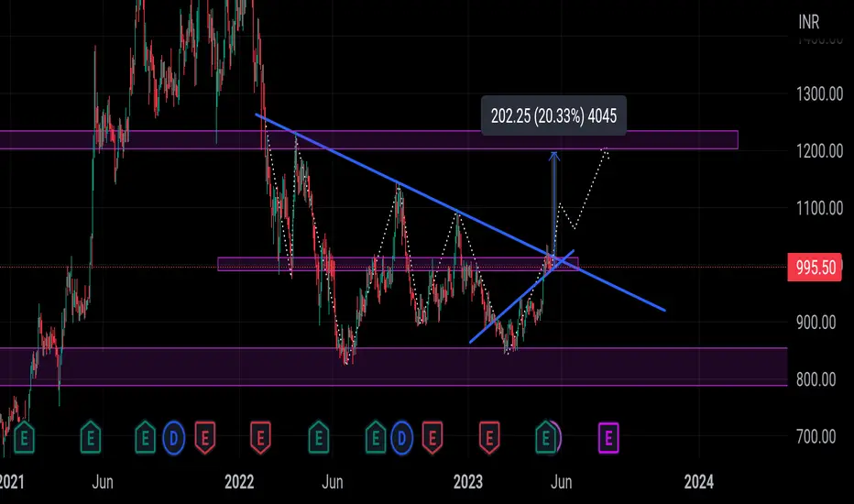Click the 800.00 price axis label
The height and width of the screenshot is (504, 854).
pyautogui.click(x=816, y=379)
